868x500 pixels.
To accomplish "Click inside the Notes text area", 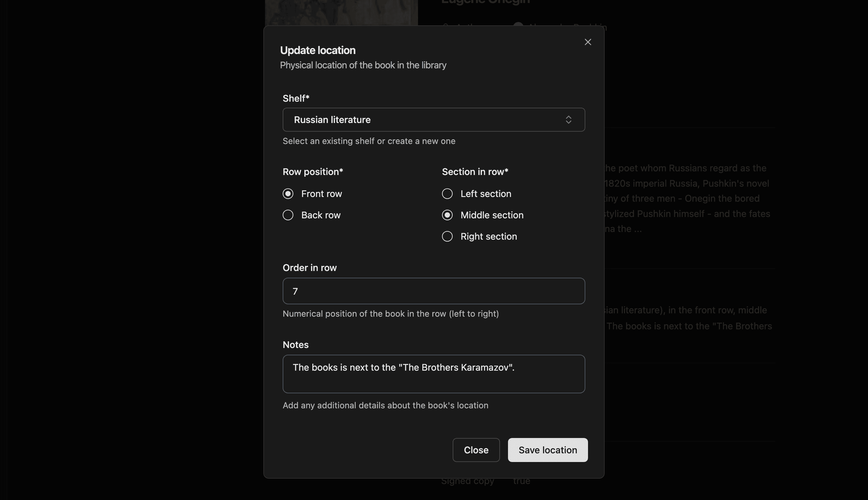I will tap(433, 374).
